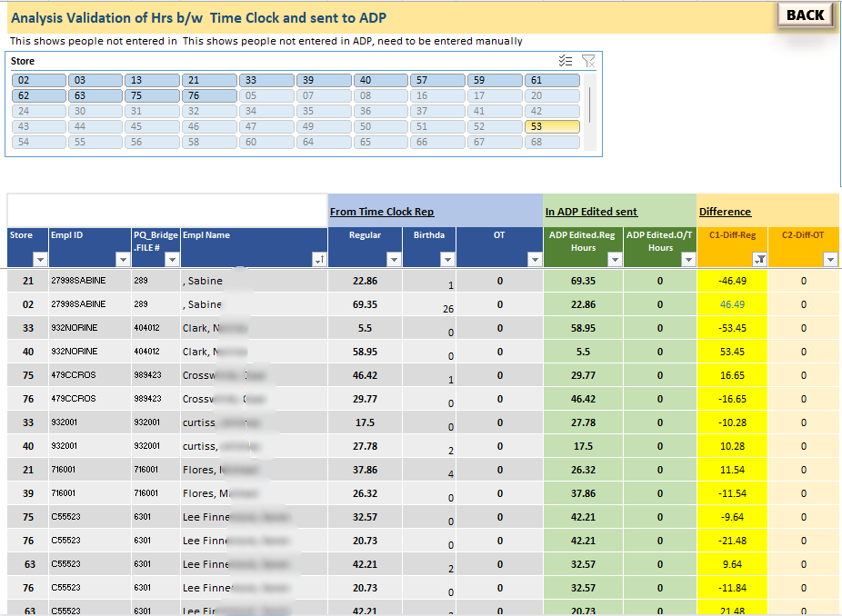
Task: Toggle store 02 slicer item
Action: coord(39,81)
